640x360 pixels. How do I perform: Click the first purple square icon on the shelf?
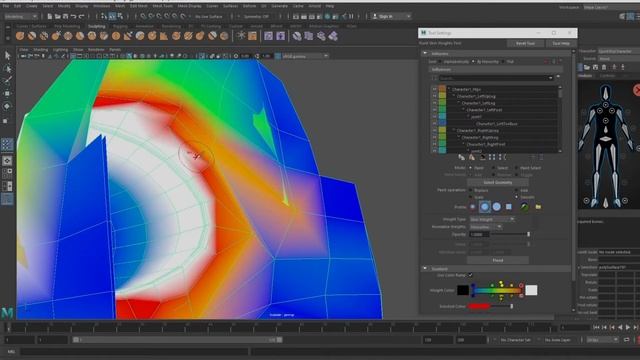click(268, 36)
